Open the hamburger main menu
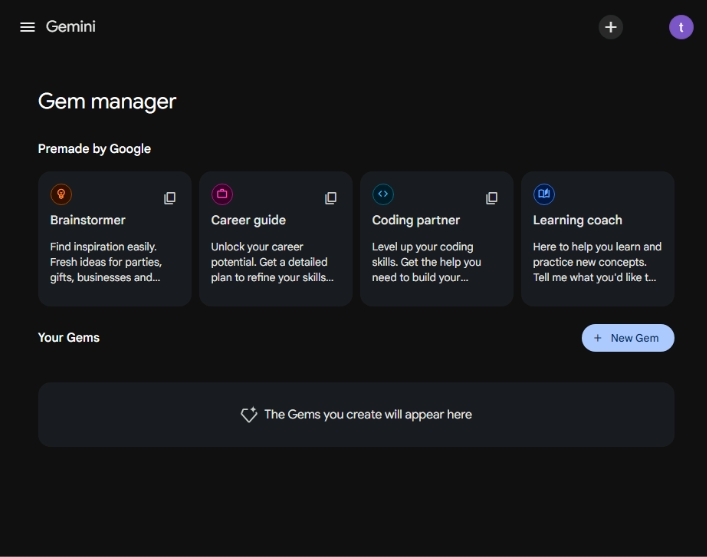Image resolution: width=707 pixels, height=557 pixels. [27, 27]
